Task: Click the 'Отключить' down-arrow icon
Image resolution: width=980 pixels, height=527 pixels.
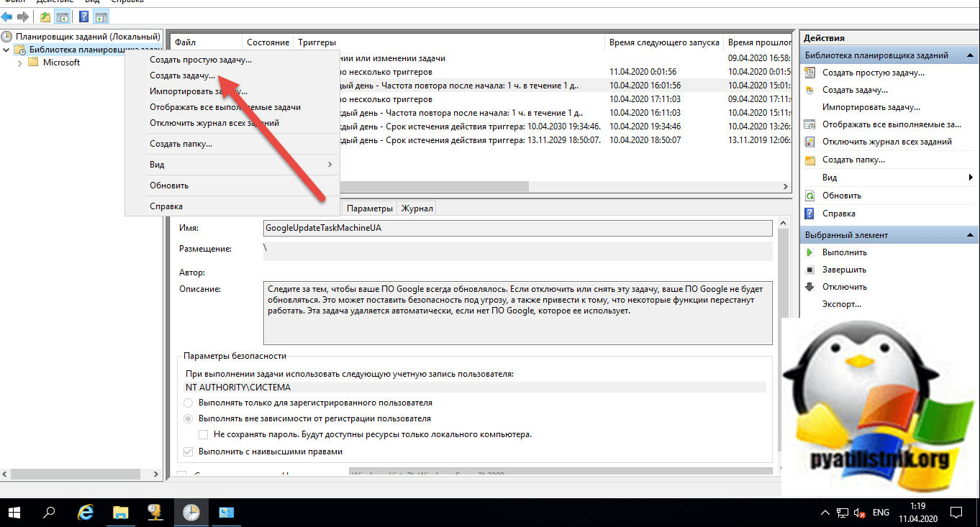Action: click(x=809, y=287)
